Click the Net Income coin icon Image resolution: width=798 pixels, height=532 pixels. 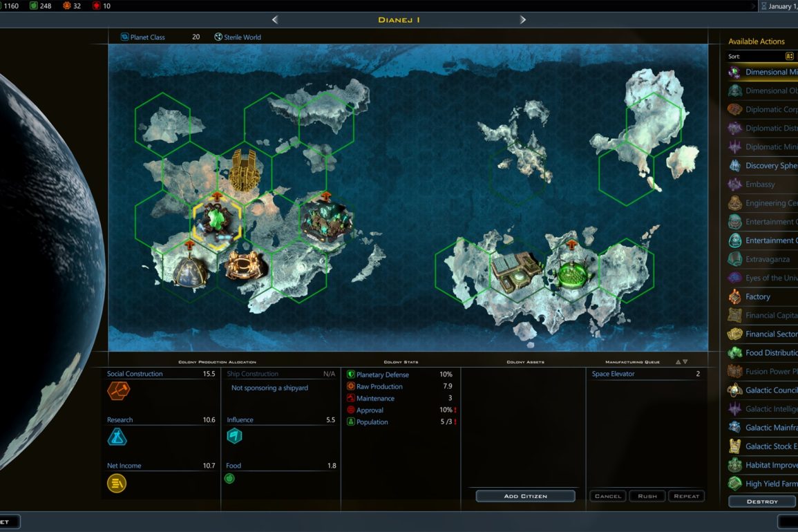(117, 483)
